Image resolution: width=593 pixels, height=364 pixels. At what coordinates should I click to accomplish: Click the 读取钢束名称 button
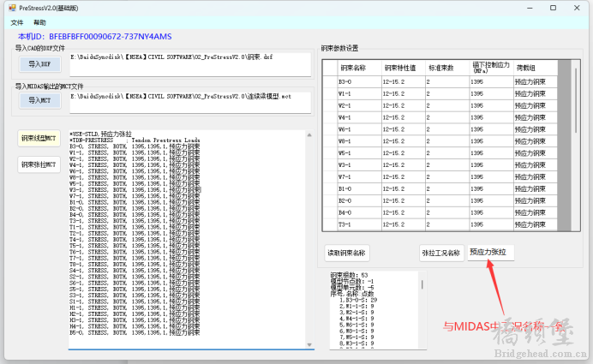coord(347,254)
